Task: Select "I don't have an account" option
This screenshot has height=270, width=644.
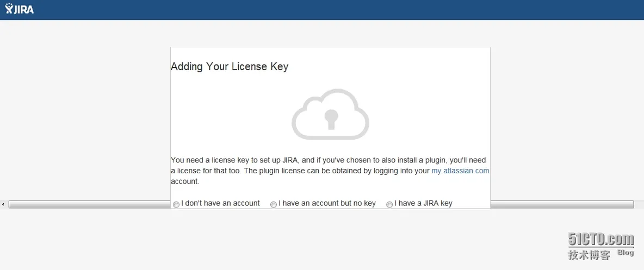Action: click(x=176, y=204)
